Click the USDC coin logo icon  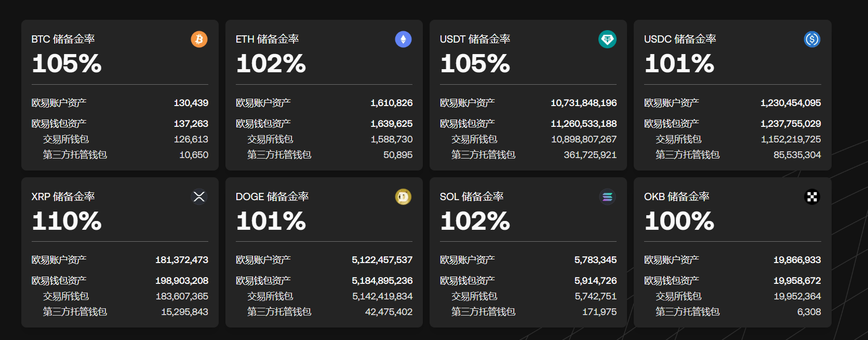[x=812, y=39]
